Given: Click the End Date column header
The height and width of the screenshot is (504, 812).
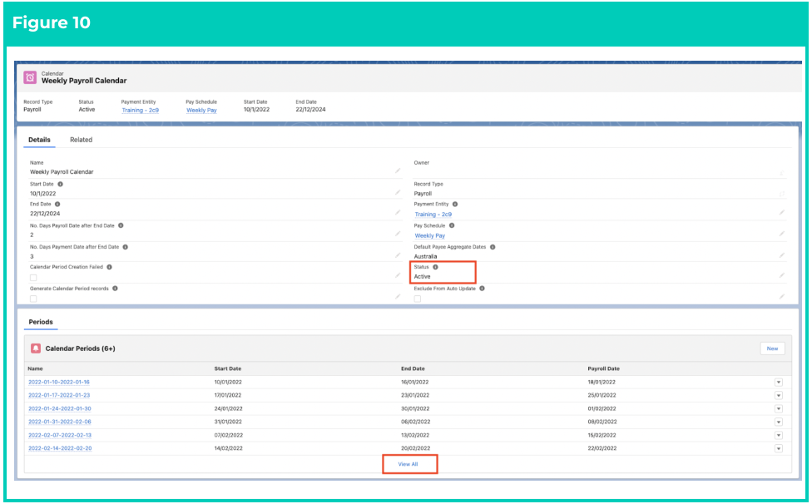Looking at the screenshot, I should point(413,368).
